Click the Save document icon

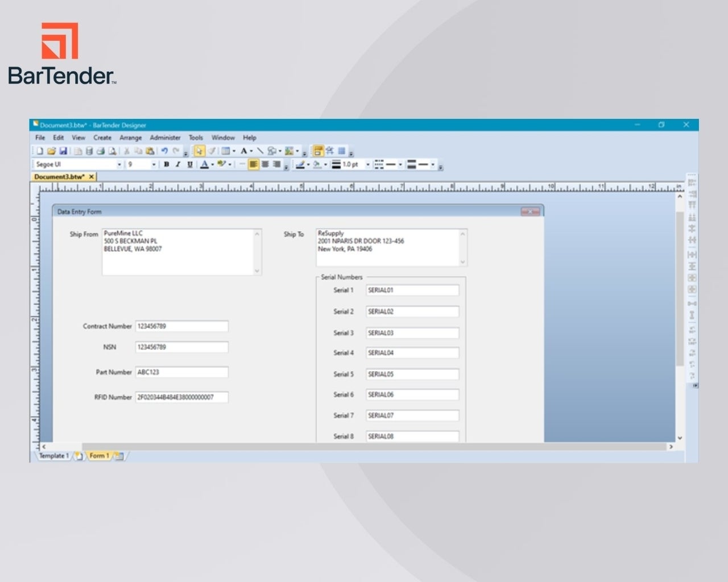[63, 151]
